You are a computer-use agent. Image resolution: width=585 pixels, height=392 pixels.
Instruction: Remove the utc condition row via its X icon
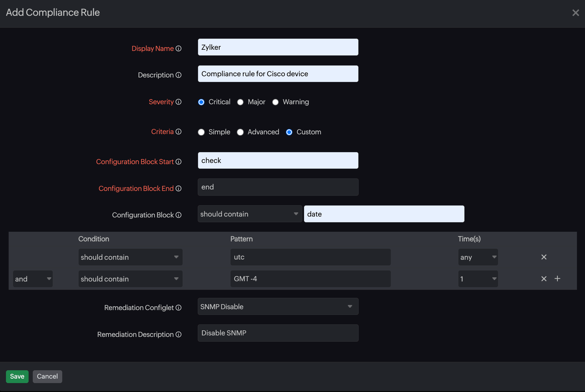(544, 257)
